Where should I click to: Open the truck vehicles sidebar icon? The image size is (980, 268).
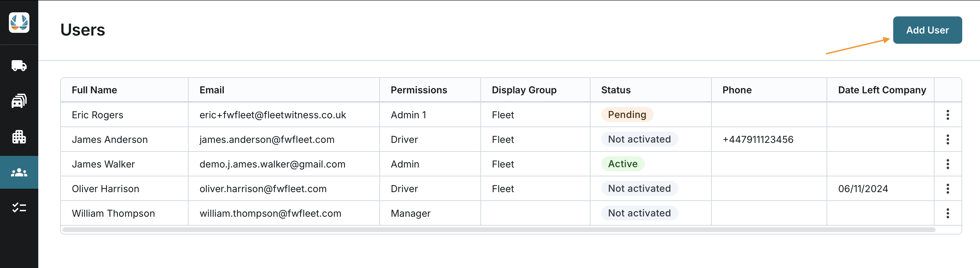[x=19, y=66]
